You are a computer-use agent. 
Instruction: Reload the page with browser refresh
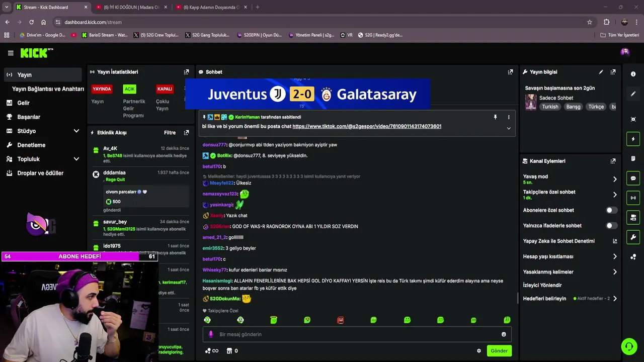(x=31, y=22)
